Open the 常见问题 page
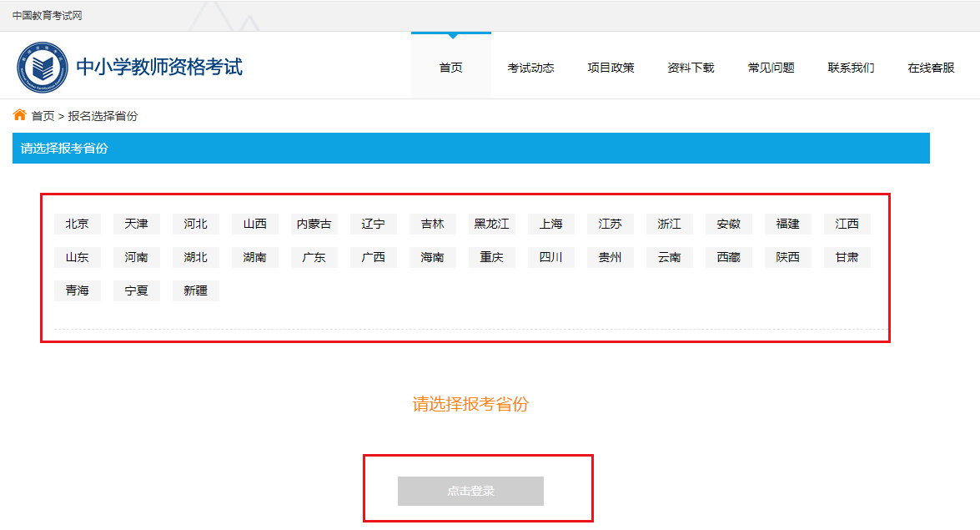 (x=771, y=68)
